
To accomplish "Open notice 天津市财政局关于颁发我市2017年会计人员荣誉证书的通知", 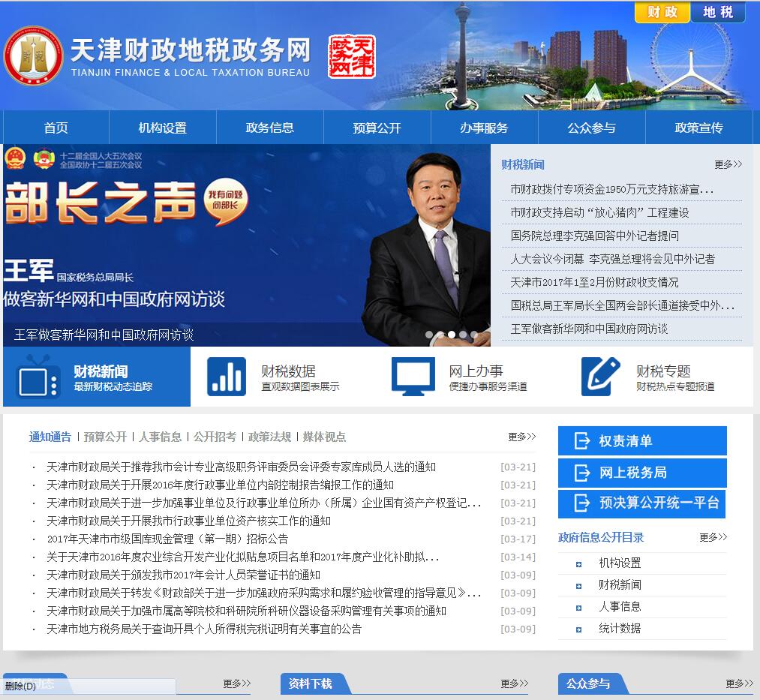I will 183,575.
